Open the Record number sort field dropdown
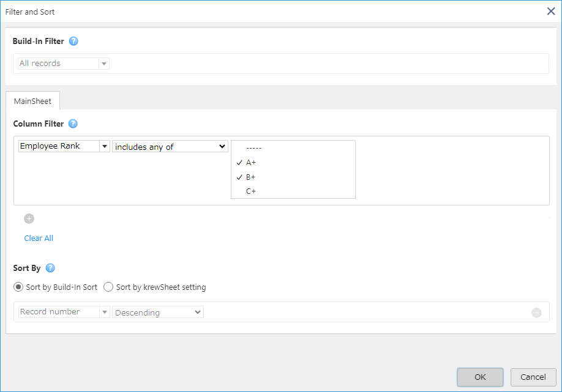Screen dimensions: 562x392 tap(105, 312)
